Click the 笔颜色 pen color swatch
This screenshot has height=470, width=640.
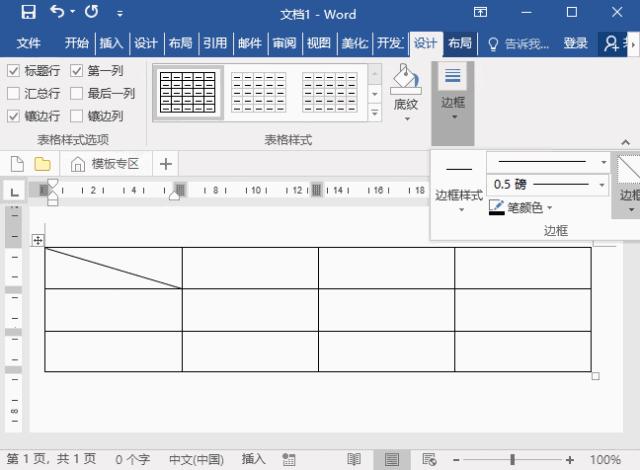(x=497, y=207)
